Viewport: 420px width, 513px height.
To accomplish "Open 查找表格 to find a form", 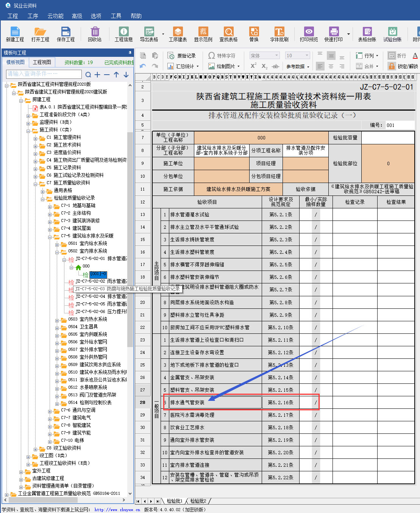I will (x=228, y=34).
